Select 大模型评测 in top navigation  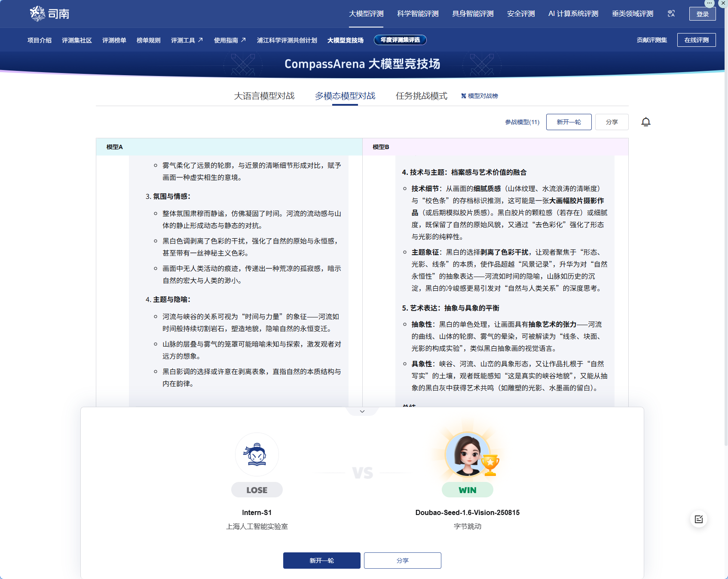coord(366,14)
